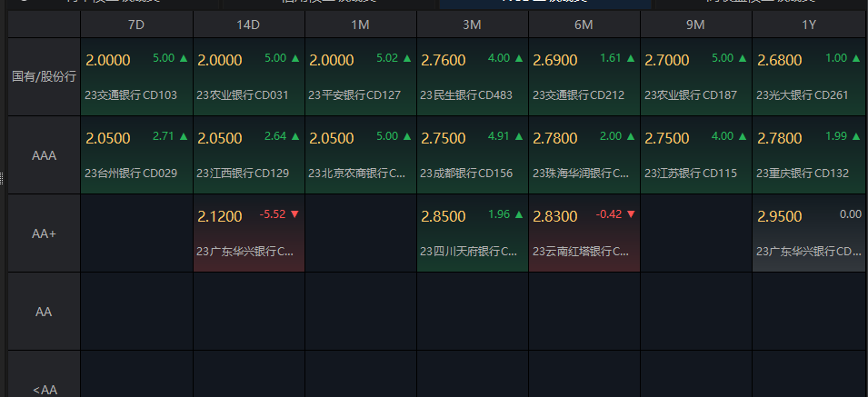868x397 pixels.
Task: Open the 23光大银行CD261 quote cell
Action: (x=810, y=77)
